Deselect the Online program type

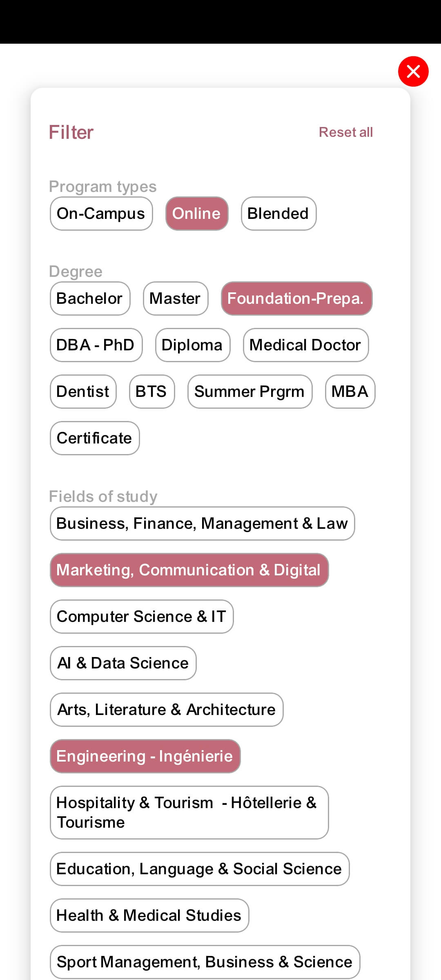coord(196,214)
